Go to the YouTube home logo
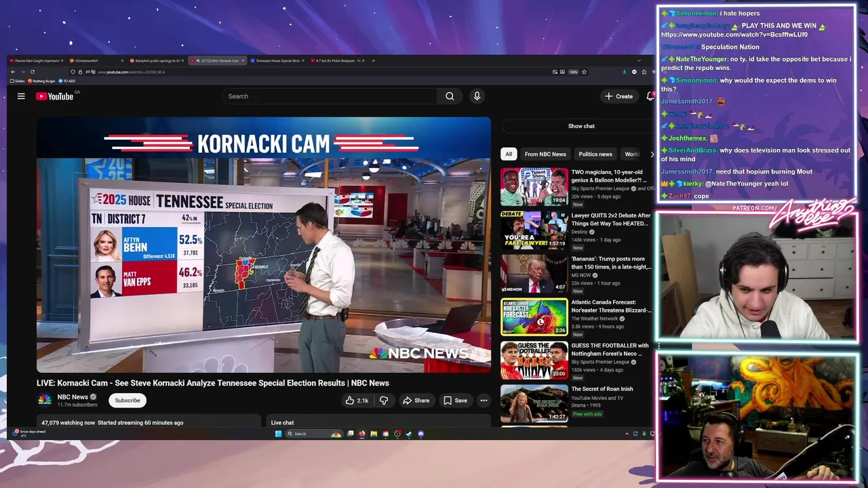The height and width of the screenshot is (488, 868). 55,96
